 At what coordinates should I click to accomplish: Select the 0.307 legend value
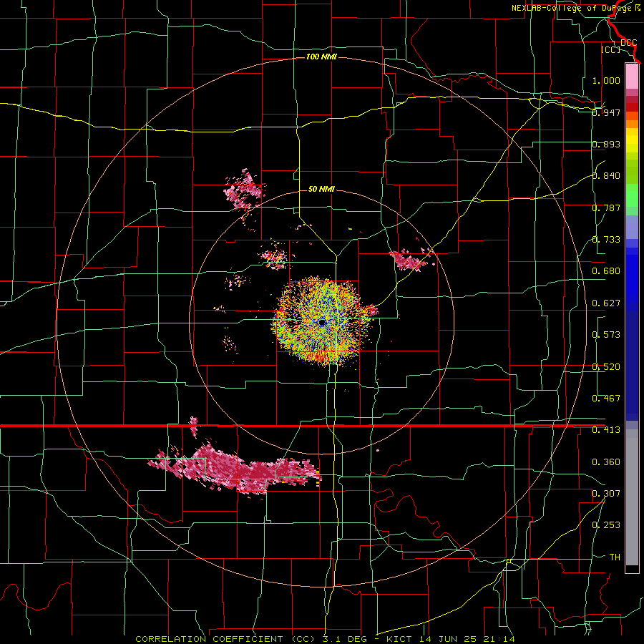[606, 493]
